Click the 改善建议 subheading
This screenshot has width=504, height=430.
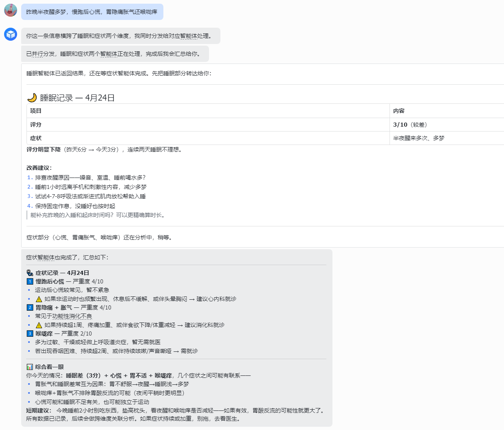39,168
